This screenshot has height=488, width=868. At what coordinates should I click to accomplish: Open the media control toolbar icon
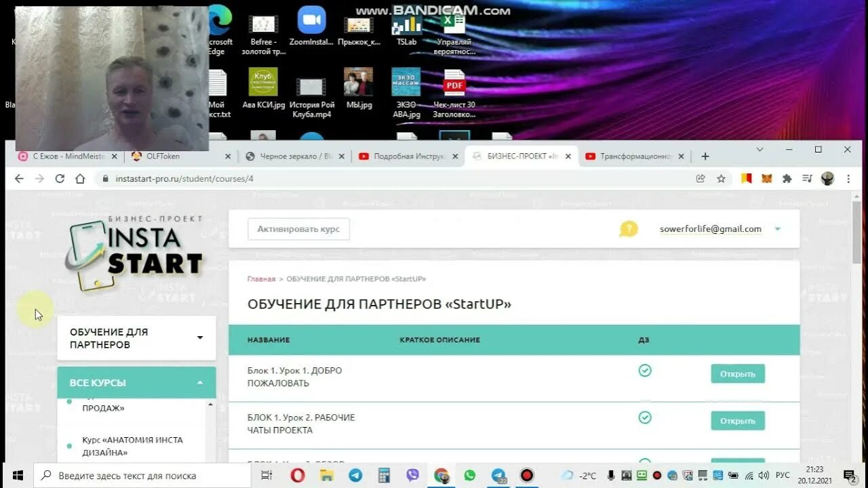pos(807,178)
